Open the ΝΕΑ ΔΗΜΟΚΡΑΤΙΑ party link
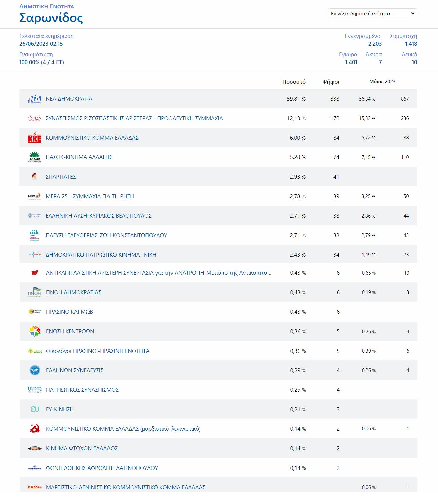This screenshot has height=504, width=438. point(69,99)
